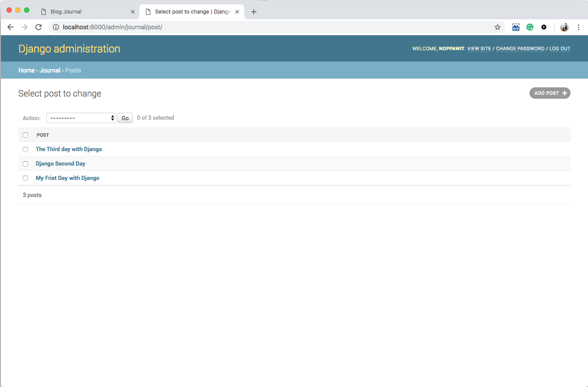
Task: Click the Go button
Action: click(x=125, y=118)
